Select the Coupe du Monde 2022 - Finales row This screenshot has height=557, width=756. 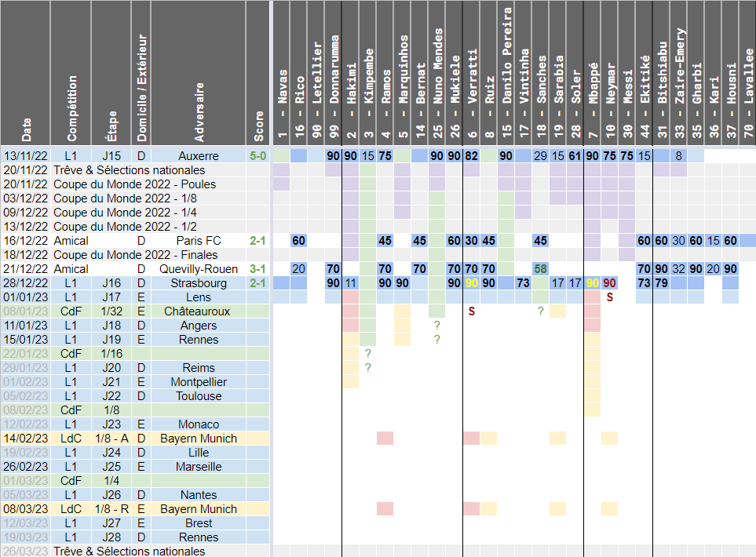click(133, 255)
